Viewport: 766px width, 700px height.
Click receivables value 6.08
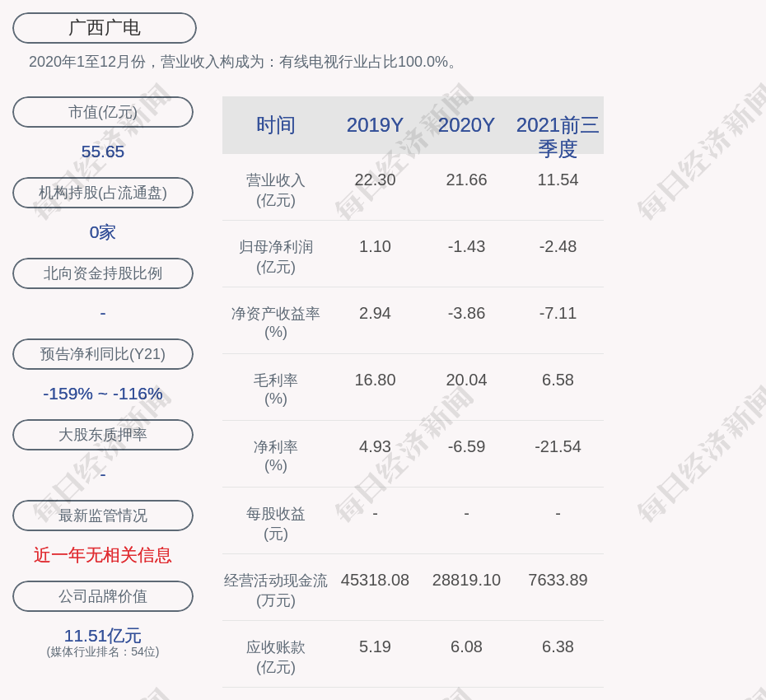coord(466,646)
